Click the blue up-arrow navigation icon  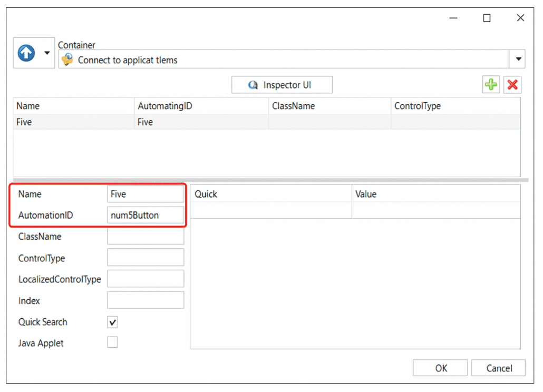point(27,53)
